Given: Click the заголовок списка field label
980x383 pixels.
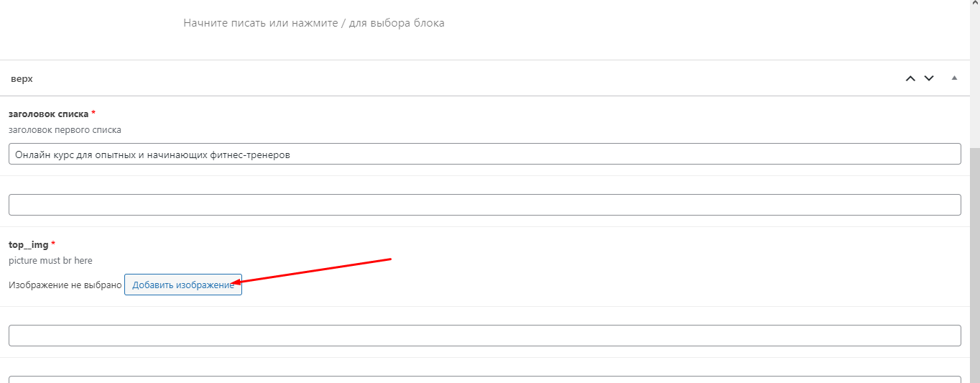Looking at the screenshot, I should [x=48, y=114].
